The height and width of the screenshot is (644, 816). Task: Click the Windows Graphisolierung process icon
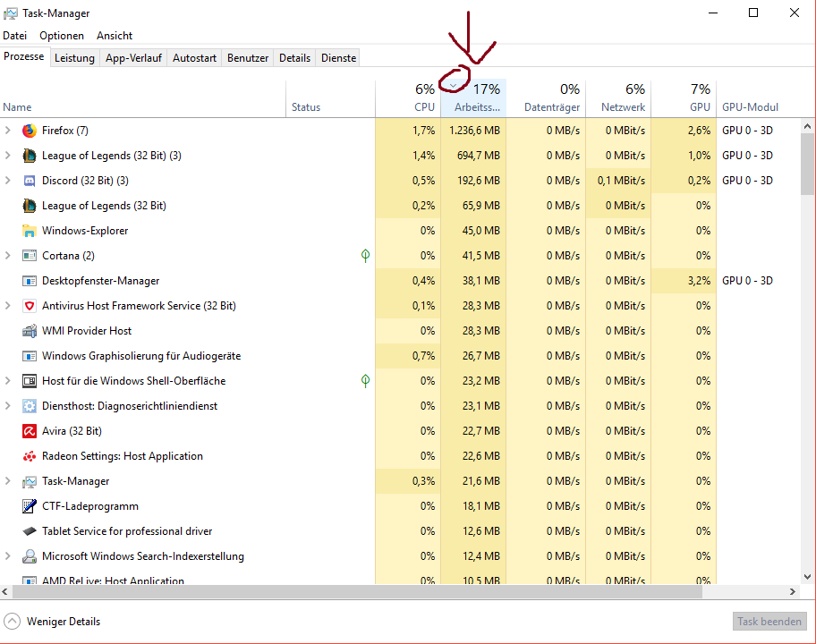pyautogui.click(x=30, y=356)
